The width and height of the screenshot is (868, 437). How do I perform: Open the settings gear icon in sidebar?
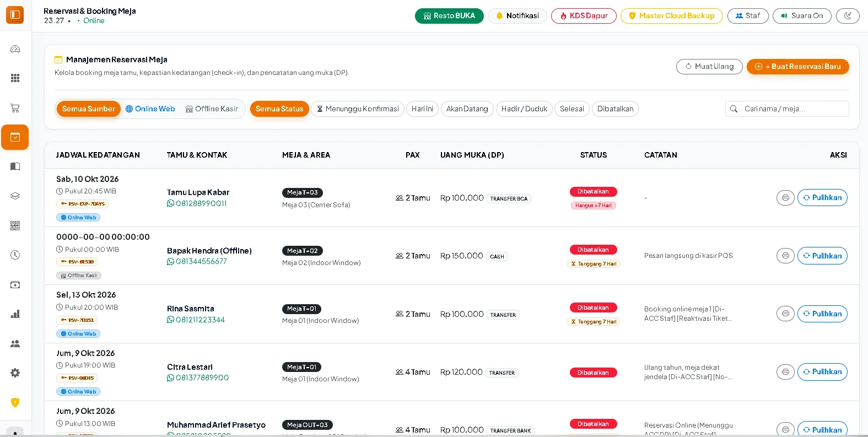pos(15,373)
